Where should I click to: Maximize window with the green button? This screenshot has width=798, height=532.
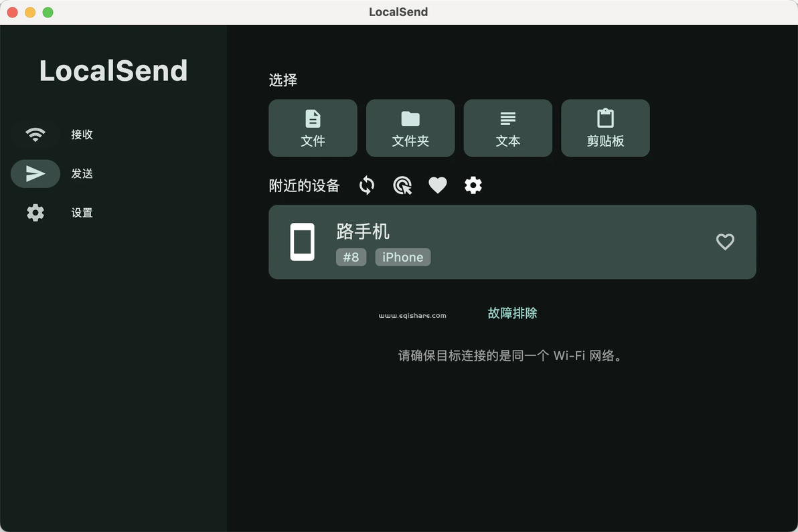click(48, 12)
